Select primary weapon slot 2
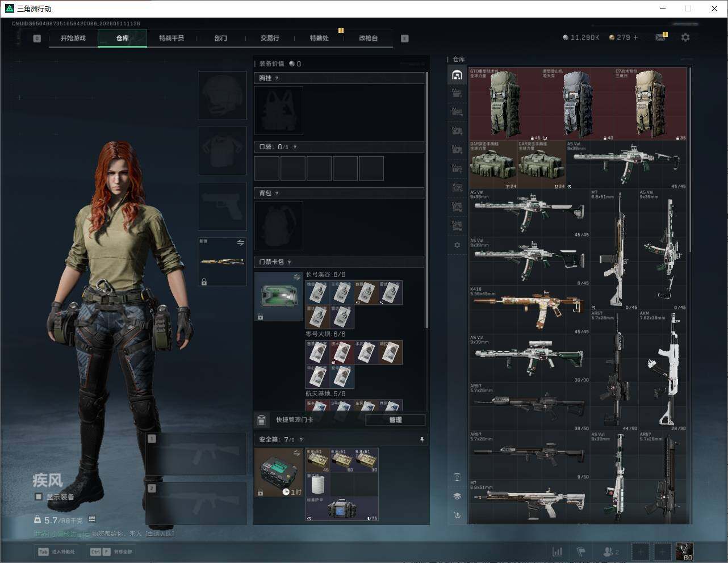Viewport: 728px width, 563px height. point(196,504)
